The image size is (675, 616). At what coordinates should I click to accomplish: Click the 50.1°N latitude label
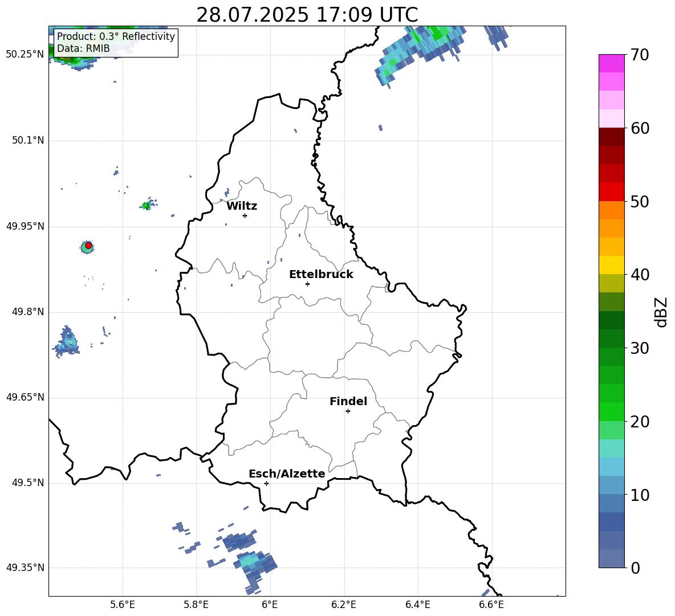coord(27,140)
